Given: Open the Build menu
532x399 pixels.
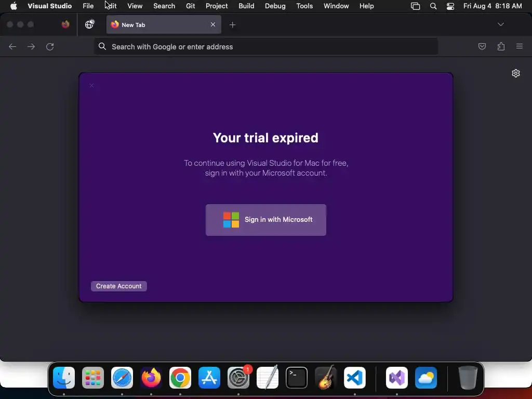Looking at the screenshot, I should pyautogui.click(x=246, y=6).
